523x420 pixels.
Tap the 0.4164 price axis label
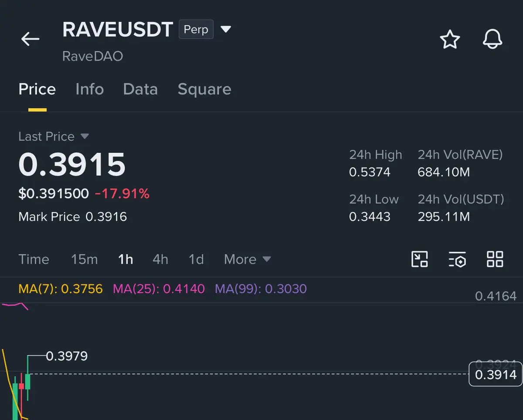click(496, 296)
